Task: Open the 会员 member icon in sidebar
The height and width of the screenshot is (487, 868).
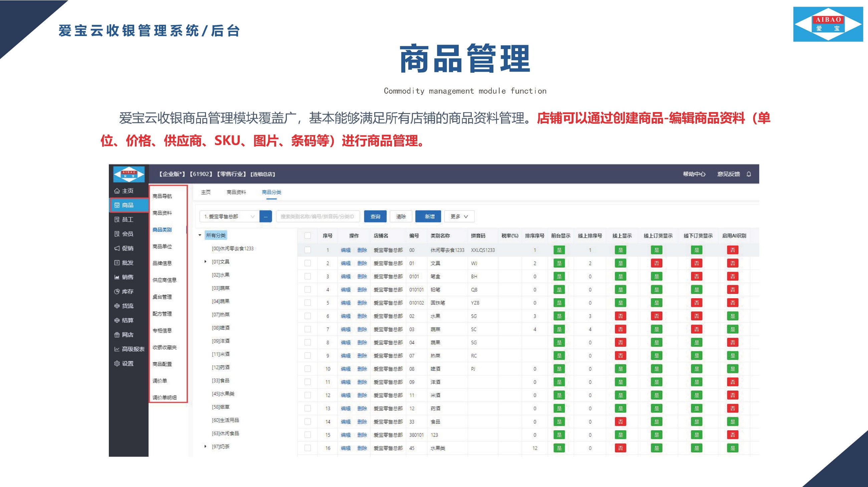Action: click(117, 234)
